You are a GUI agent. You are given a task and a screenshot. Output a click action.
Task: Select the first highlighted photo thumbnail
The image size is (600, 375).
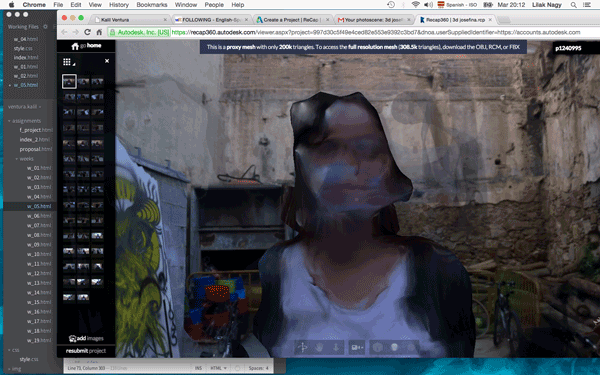point(69,82)
